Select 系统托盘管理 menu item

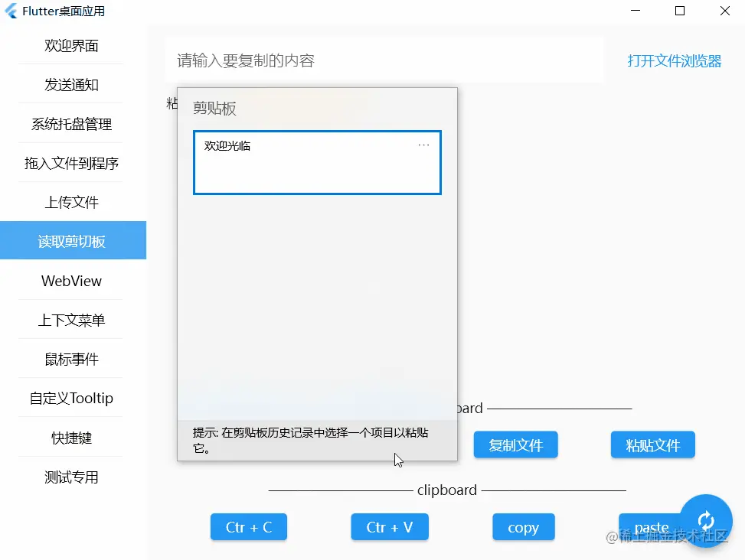click(x=71, y=124)
